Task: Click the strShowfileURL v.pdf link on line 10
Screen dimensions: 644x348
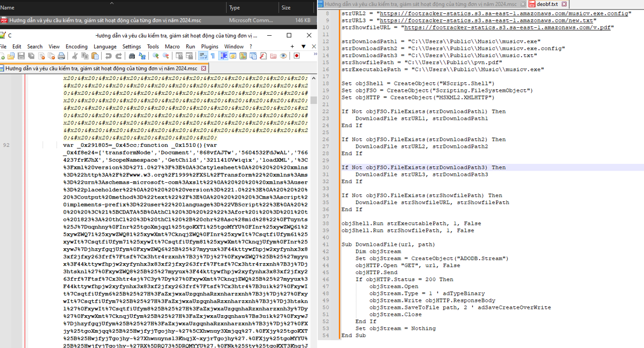Action: 508,27
